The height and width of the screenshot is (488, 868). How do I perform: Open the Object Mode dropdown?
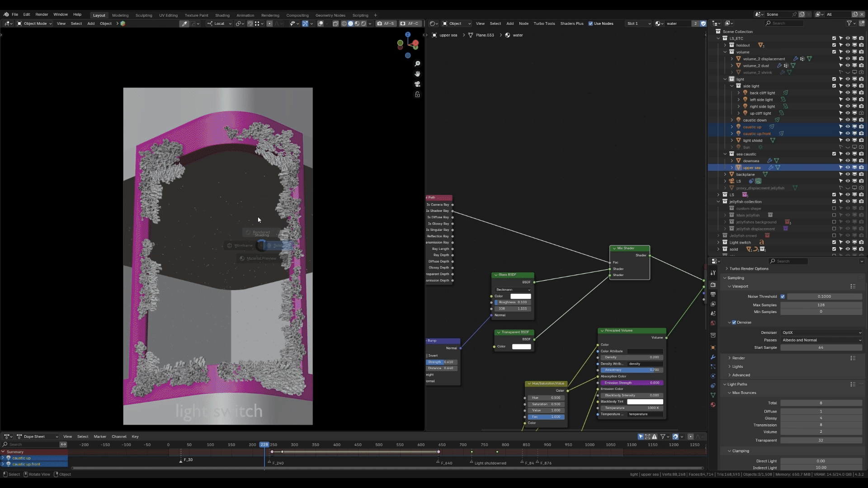34,23
